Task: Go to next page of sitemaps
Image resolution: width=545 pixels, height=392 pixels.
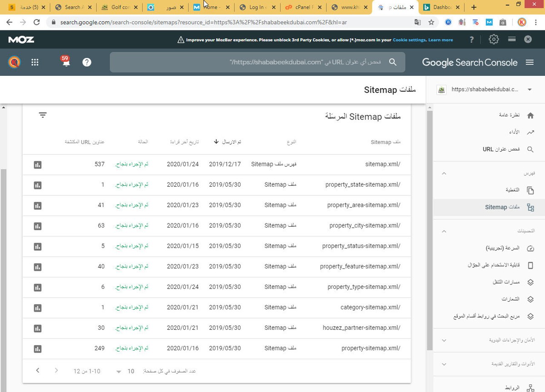Action: tap(38, 371)
